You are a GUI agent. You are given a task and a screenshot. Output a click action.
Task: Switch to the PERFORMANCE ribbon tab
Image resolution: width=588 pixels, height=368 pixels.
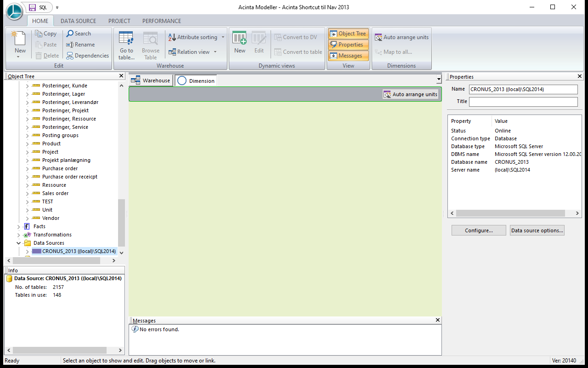(x=162, y=21)
